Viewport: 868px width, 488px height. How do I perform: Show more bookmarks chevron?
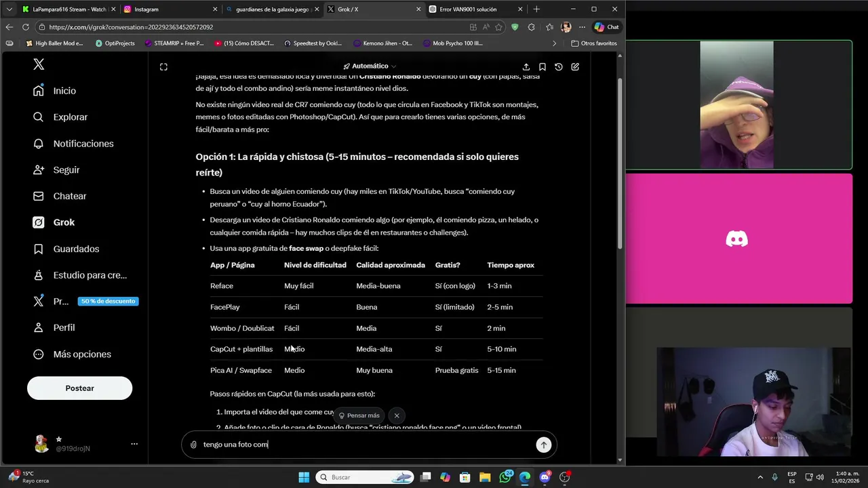[555, 43]
